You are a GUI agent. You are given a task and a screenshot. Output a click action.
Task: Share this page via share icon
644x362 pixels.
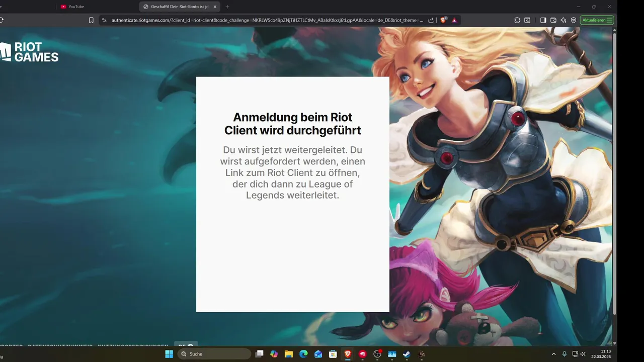click(431, 20)
